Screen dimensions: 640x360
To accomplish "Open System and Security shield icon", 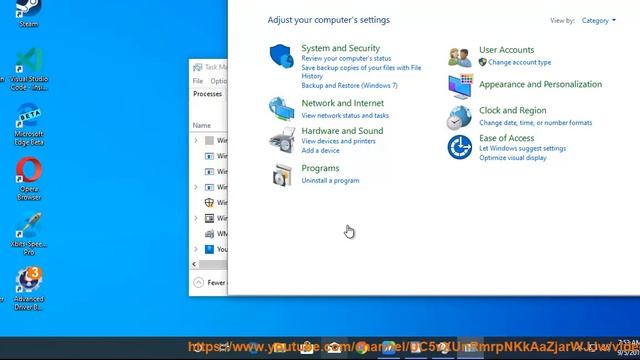I will (282, 56).
